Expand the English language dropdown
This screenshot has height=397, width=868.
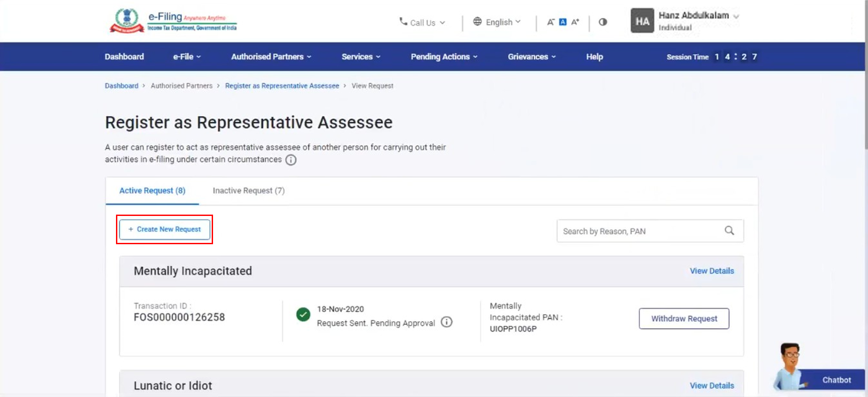tap(497, 22)
